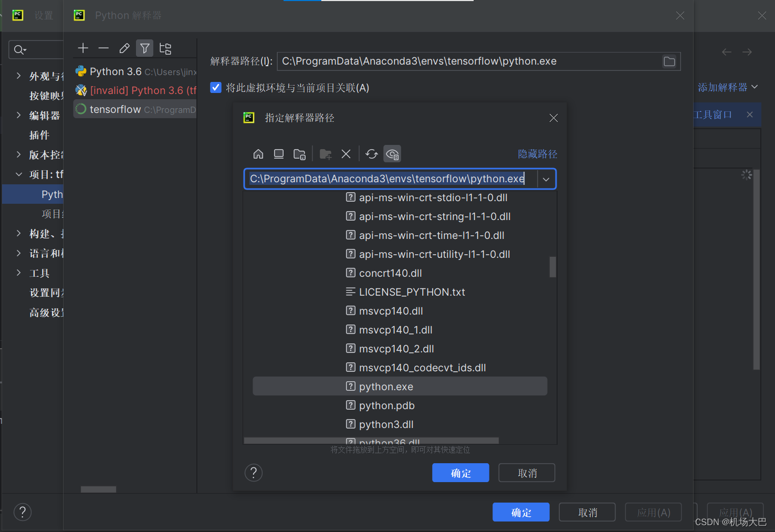This screenshot has width=775, height=532.
Task: Expand the Appearance settings category
Action: coord(19,76)
